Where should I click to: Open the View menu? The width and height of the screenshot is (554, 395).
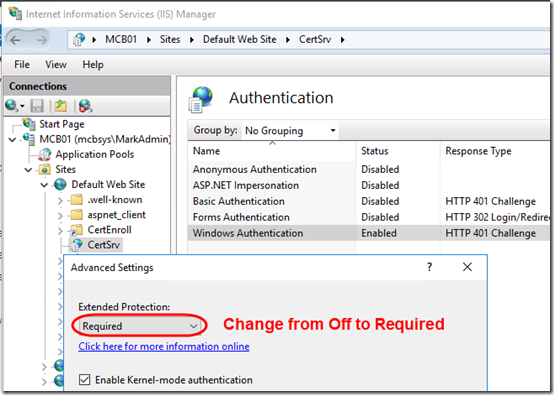point(56,64)
